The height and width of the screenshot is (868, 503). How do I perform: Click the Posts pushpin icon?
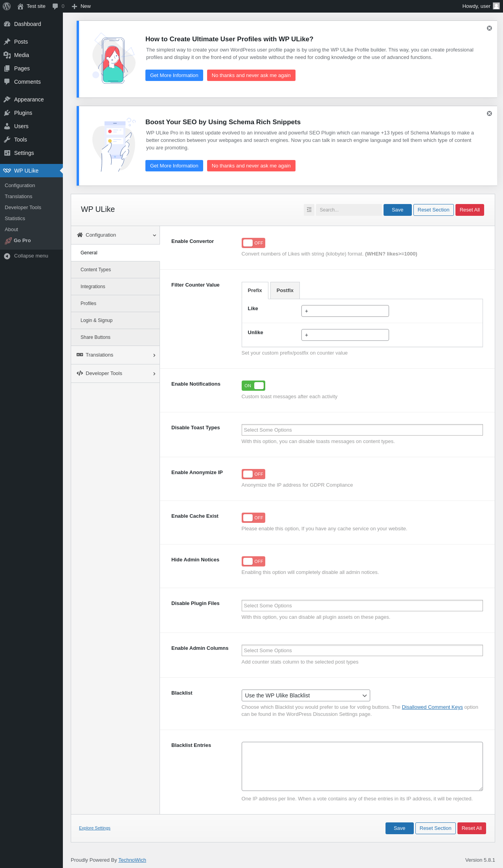pos(7,42)
